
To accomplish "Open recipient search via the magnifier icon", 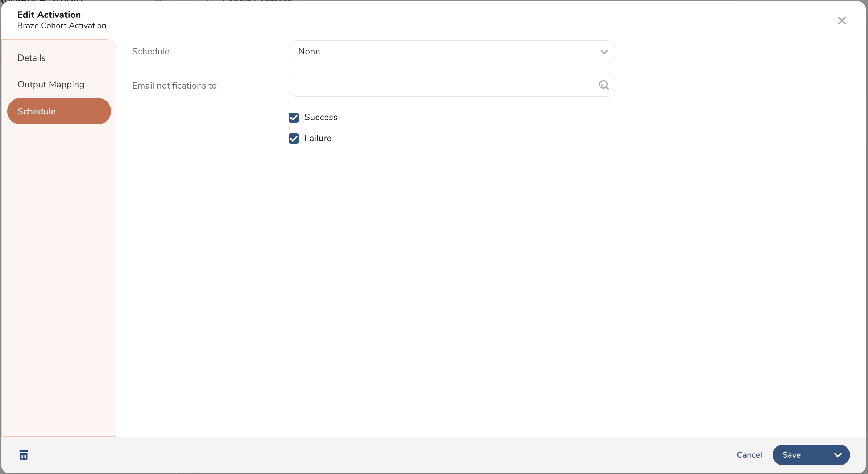I will coord(603,85).
